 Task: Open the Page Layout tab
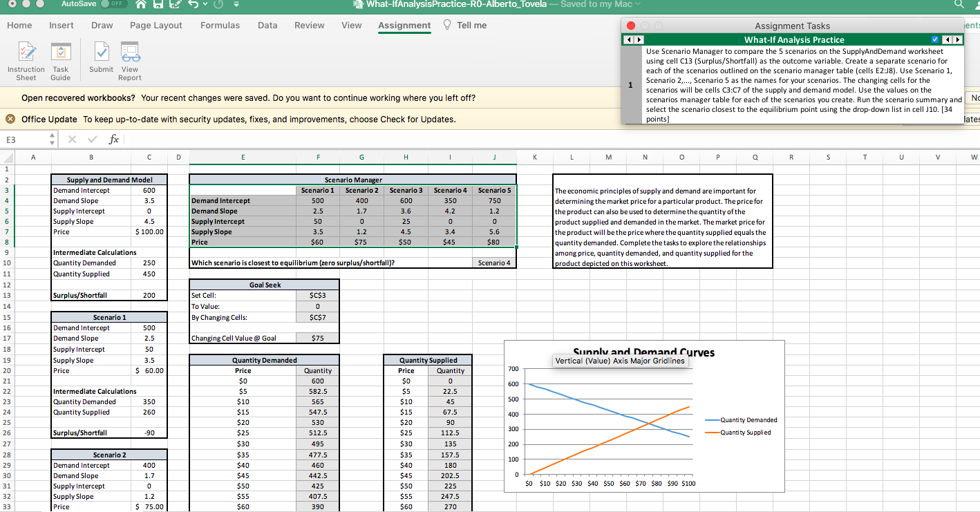coord(156,26)
